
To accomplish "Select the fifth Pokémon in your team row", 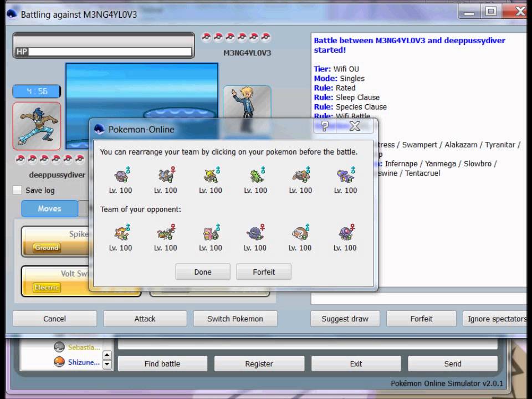I will click(x=300, y=176).
